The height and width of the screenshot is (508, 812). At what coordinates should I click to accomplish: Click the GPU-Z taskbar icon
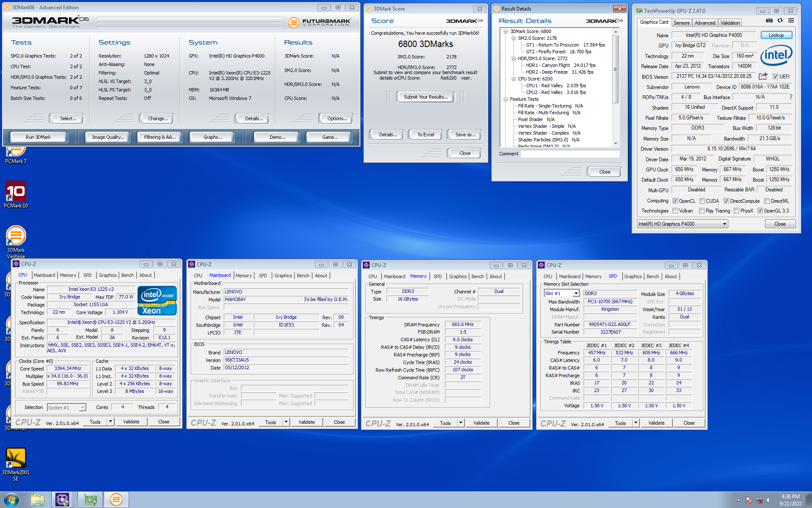pyautogui.click(x=90, y=500)
